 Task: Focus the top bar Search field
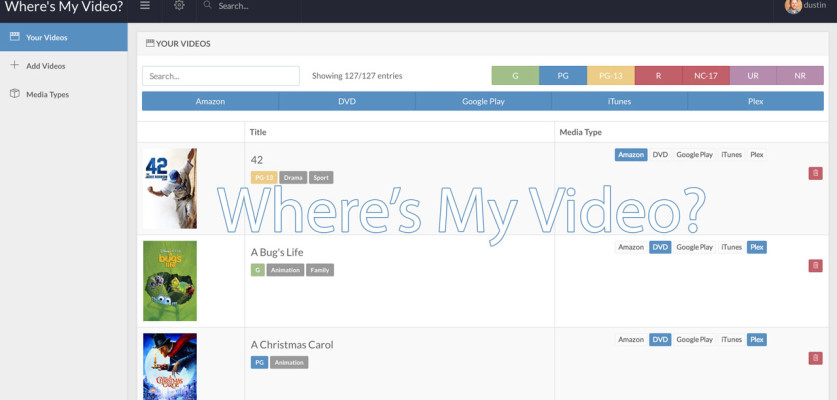click(x=248, y=6)
